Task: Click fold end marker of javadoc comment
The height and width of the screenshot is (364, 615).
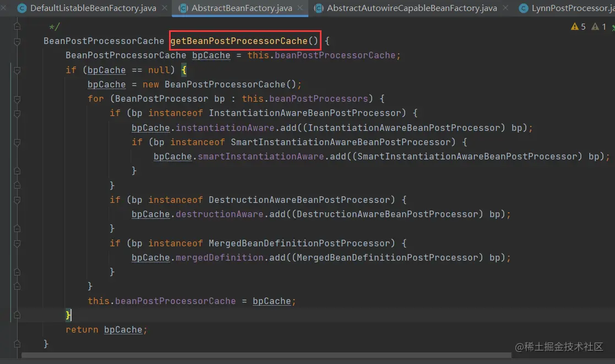Action: (x=17, y=26)
